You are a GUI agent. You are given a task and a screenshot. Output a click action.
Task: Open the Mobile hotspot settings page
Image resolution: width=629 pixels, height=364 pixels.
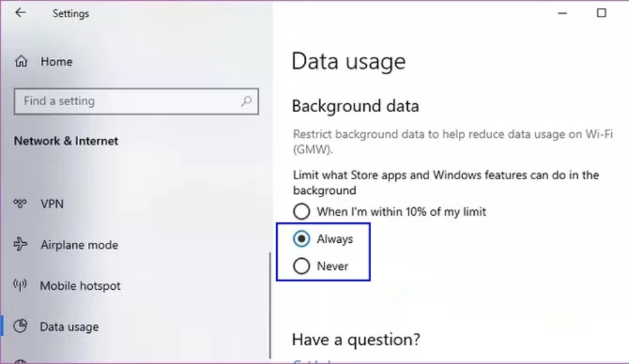click(80, 286)
